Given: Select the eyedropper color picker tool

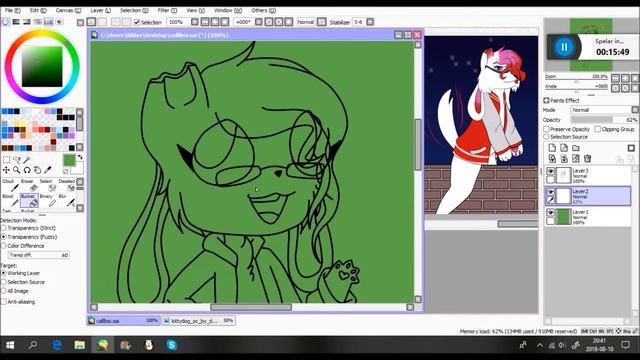Looking at the screenshot, I should tap(48, 170).
